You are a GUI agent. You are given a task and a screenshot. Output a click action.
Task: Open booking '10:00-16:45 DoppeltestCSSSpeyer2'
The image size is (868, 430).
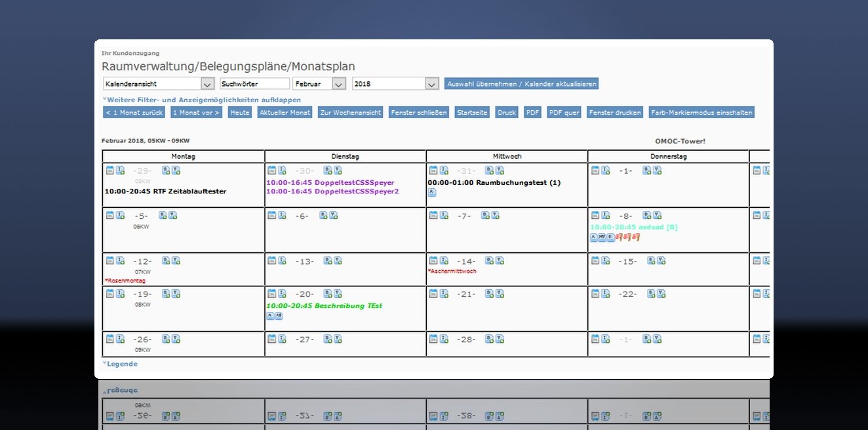tap(332, 191)
